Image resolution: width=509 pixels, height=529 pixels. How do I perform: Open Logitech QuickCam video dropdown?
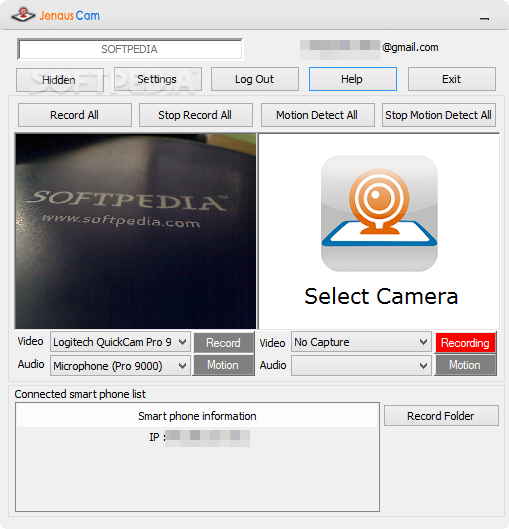(120, 342)
